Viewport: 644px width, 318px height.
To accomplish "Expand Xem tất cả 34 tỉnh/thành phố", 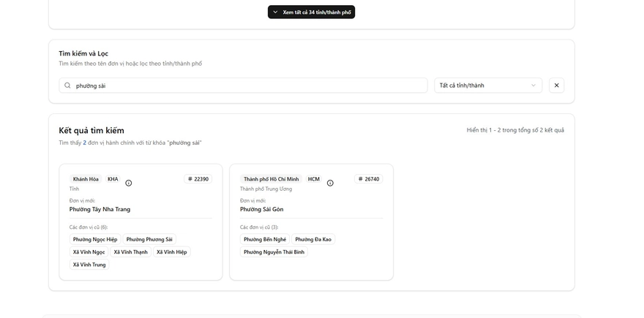I will click(311, 12).
